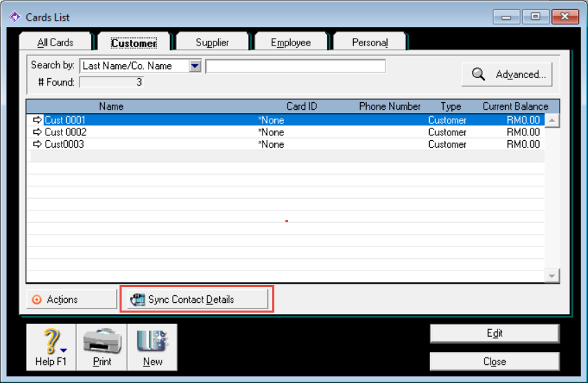Select the Personal tab
Image resolution: width=588 pixels, height=383 pixels.
click(370, 43)
